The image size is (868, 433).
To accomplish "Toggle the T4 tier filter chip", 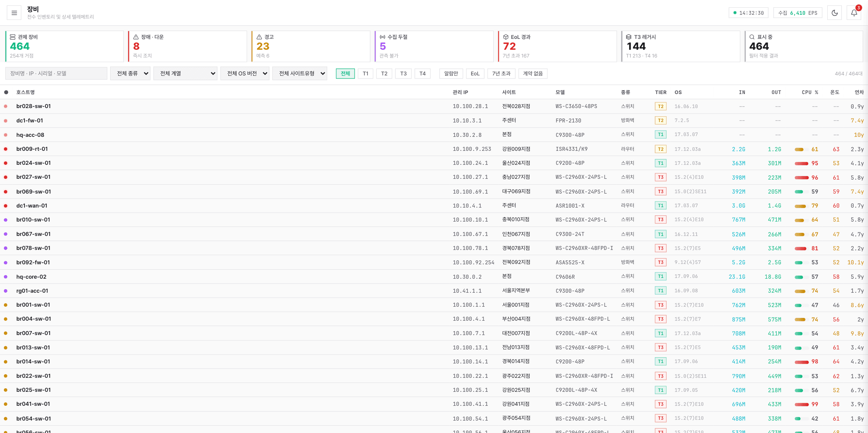I will [423, 73].
